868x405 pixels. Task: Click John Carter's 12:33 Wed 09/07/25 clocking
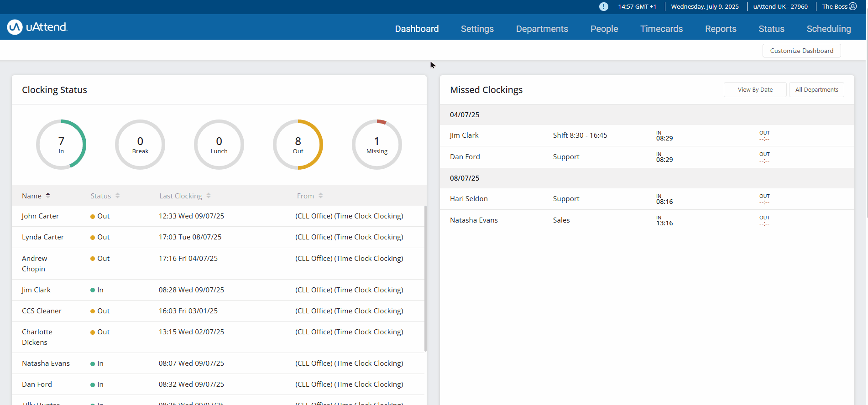(x=191, y=216)
